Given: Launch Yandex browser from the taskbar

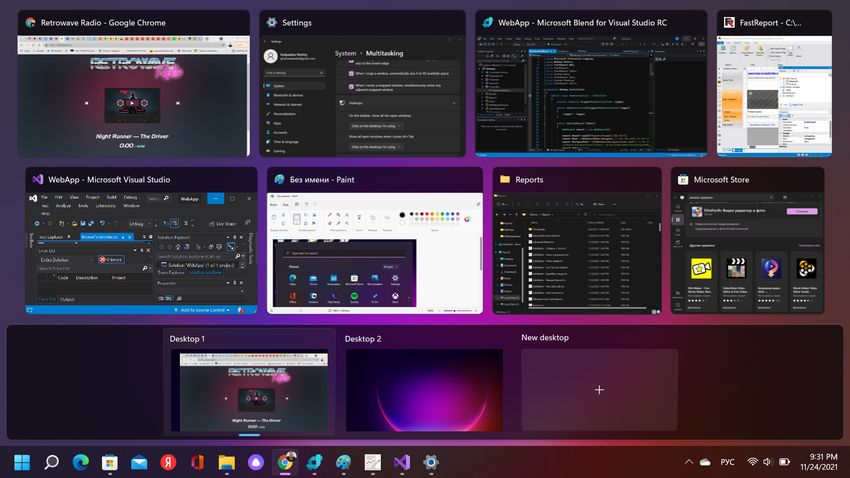Looking at the screenshot, I should [x=168, y=462].
